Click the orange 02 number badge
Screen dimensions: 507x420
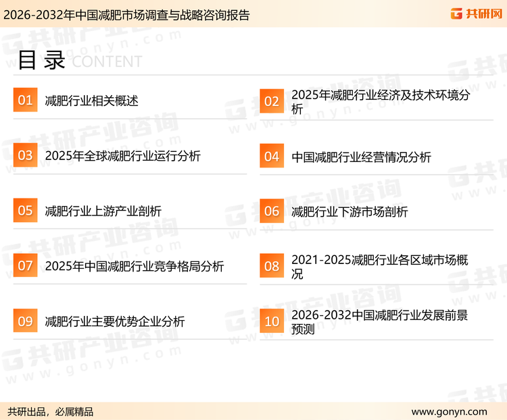click(272, 101)
